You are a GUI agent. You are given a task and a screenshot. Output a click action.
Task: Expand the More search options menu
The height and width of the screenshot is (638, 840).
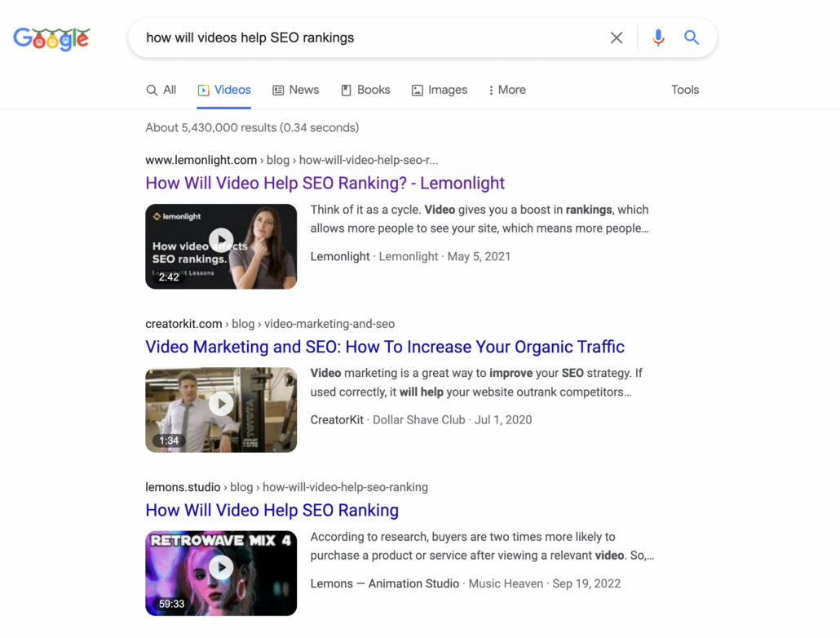[507, 90]
